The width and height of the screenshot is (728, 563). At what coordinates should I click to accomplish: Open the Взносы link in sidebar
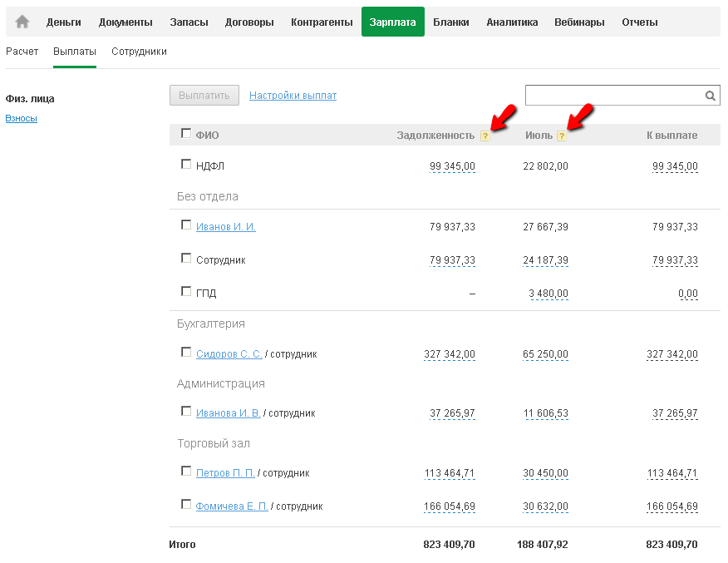(22, 118)
